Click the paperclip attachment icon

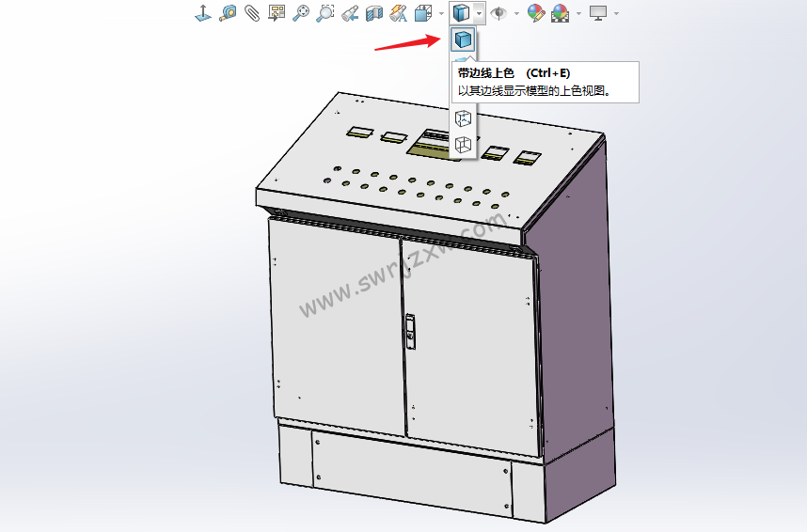pyautogui.click(x=252, y=13)
